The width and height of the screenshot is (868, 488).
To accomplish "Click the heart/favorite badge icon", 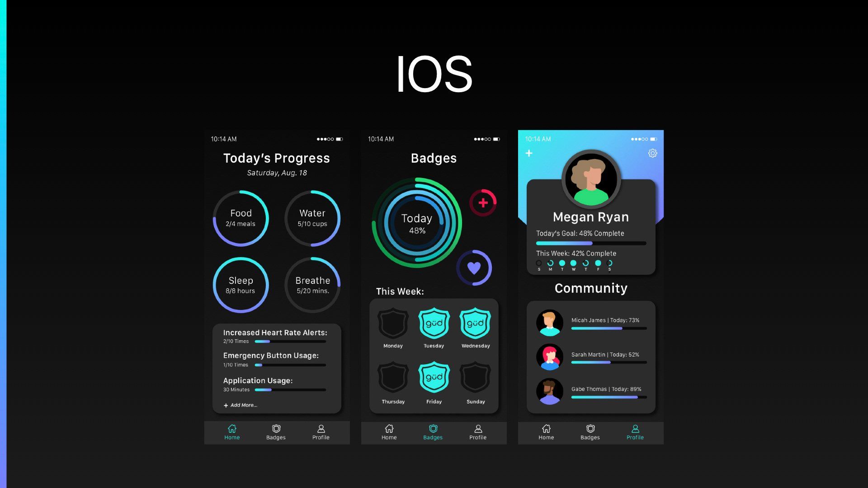I will (x=475, y=269).
